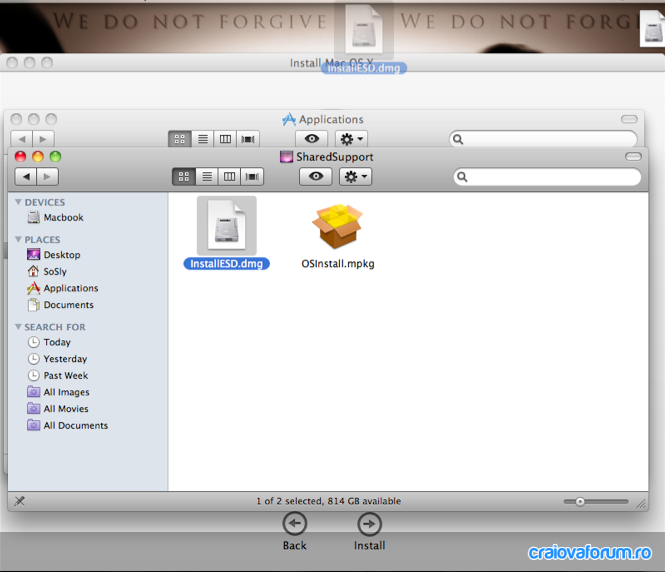This screenshot has height=572, width=665.
Task: Switch SharedSupport to column view
Action: 229,176
